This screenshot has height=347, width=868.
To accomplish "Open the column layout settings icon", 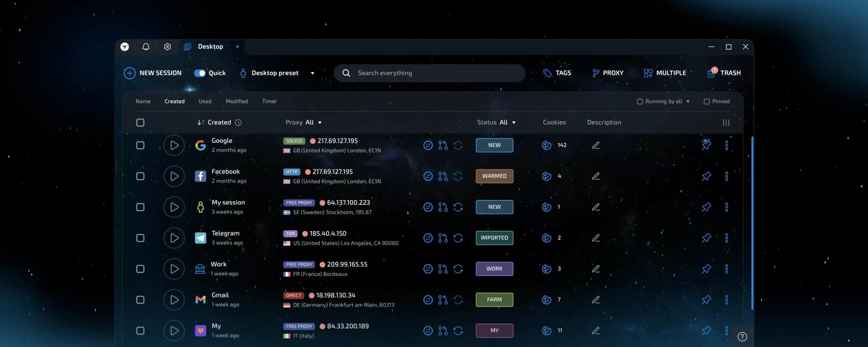I will point(726,122).
